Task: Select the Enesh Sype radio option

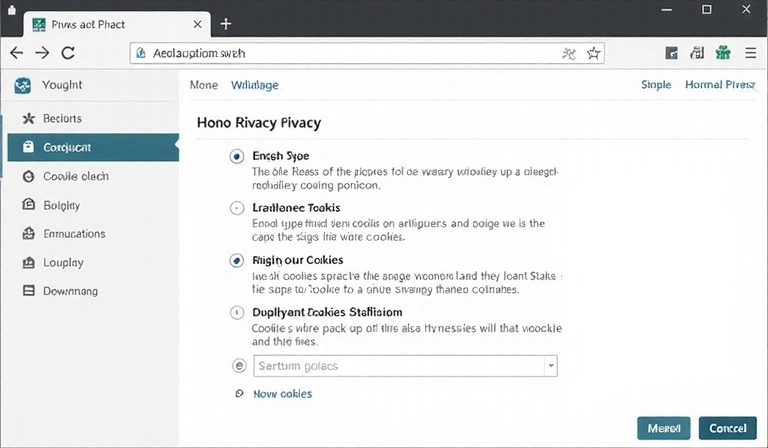Action: (x=237, y=156)
